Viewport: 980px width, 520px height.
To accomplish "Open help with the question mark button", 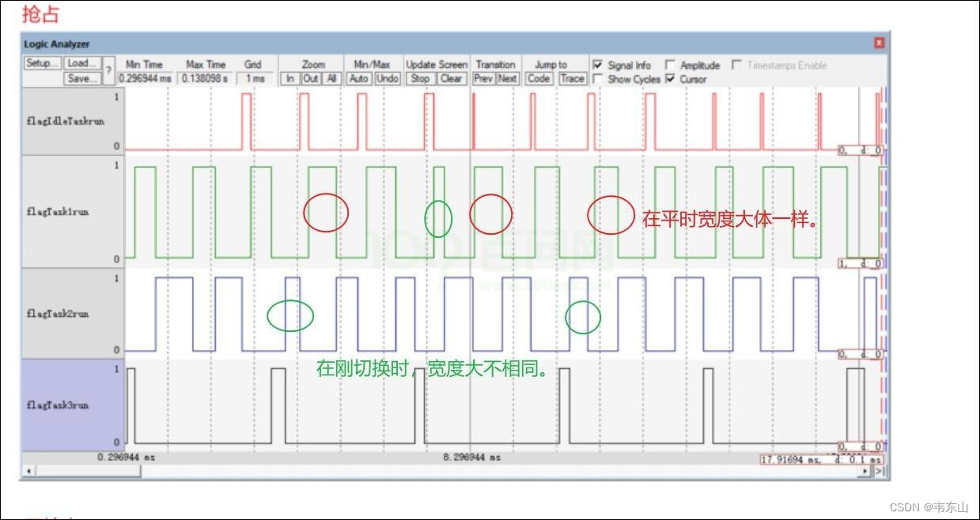I will tap(109, 71).
